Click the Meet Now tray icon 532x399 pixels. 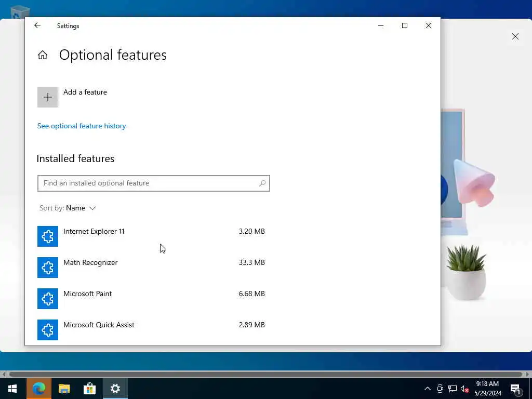pos(440,389)
